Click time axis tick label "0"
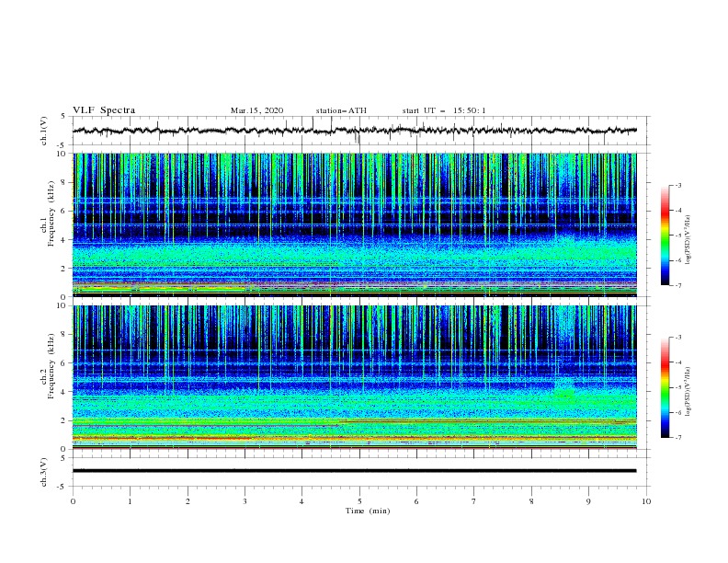This screenshot has width=728, height=563. pos(73,501)
